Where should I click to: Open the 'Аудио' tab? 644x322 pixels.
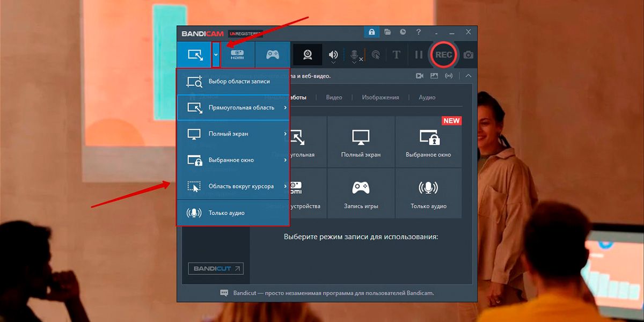click(x=427, y=97)
